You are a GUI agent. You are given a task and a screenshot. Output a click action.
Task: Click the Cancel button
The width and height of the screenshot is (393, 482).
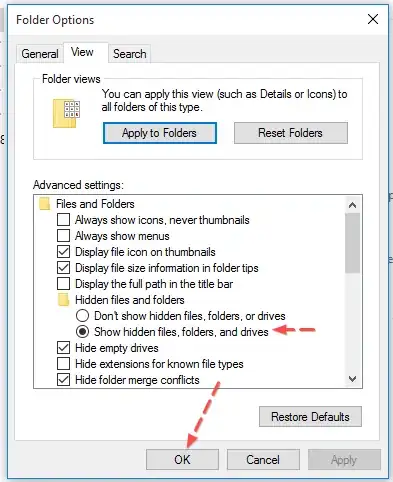[x=263, y=460]
